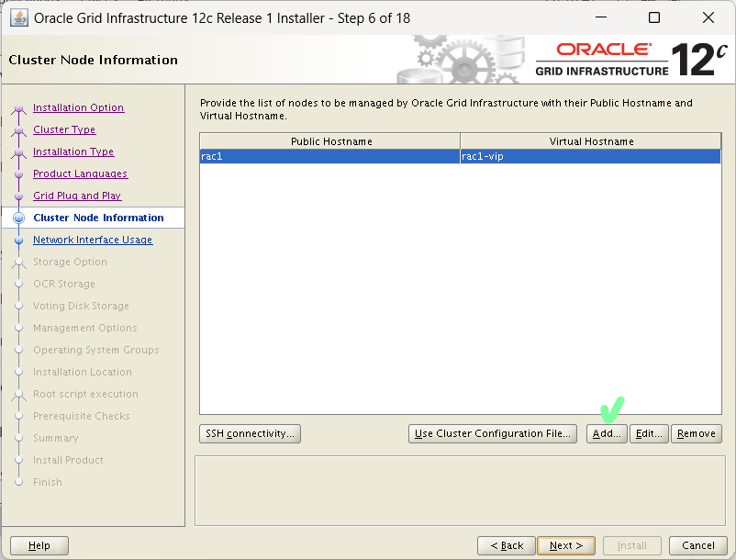Remove the selected node

tap(697, 433)
